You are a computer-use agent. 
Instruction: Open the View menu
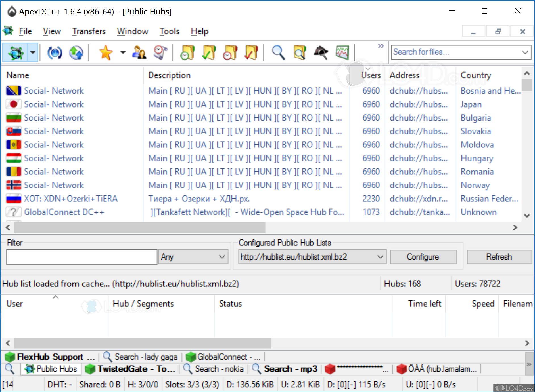[52, 31]
